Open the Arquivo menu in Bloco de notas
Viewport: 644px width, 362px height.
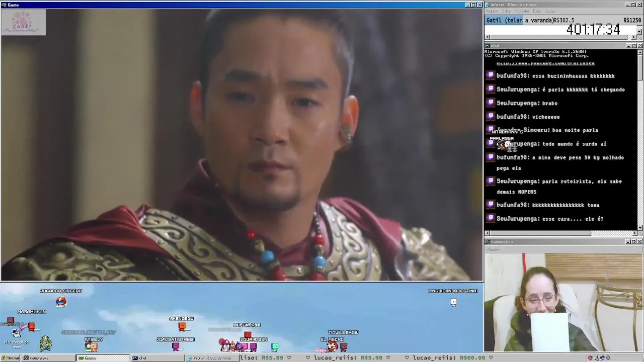pos(493,11)
